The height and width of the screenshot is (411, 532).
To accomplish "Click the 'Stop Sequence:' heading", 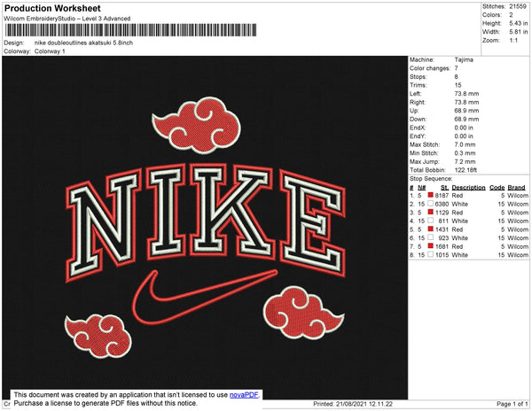I will [x=431, y=179].
